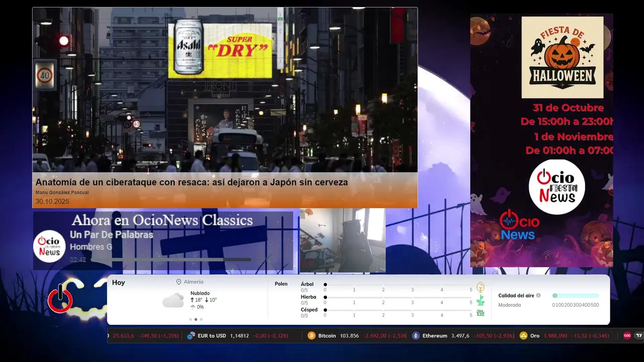Click the red 500 index icon in ticker
Viewport: 644px width, 362px height.
click(627, 335)
